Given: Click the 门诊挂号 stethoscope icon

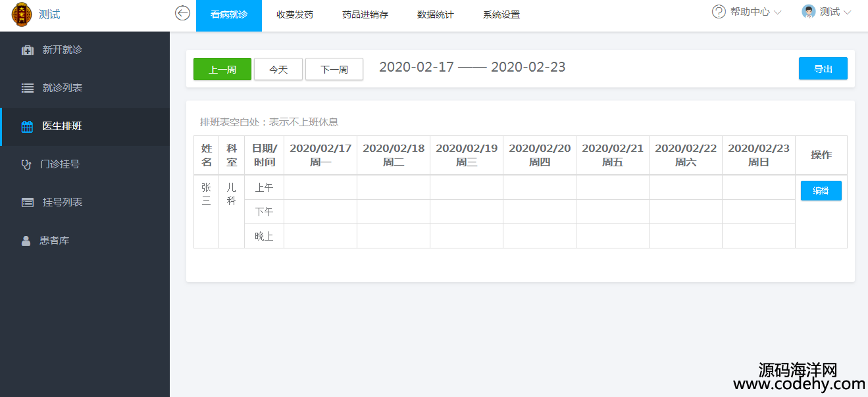Looking at the screenshot, I should click(x=26, y=164).
